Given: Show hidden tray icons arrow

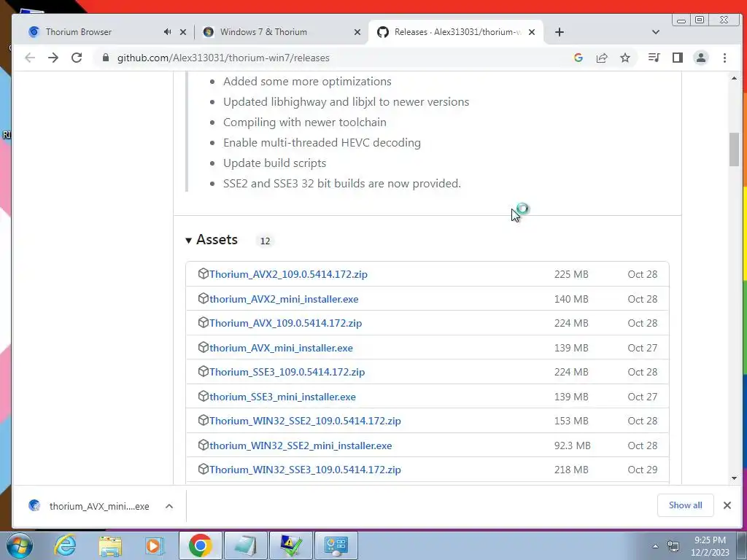Looking at the screenshot, I should click(x=655, y=546).
